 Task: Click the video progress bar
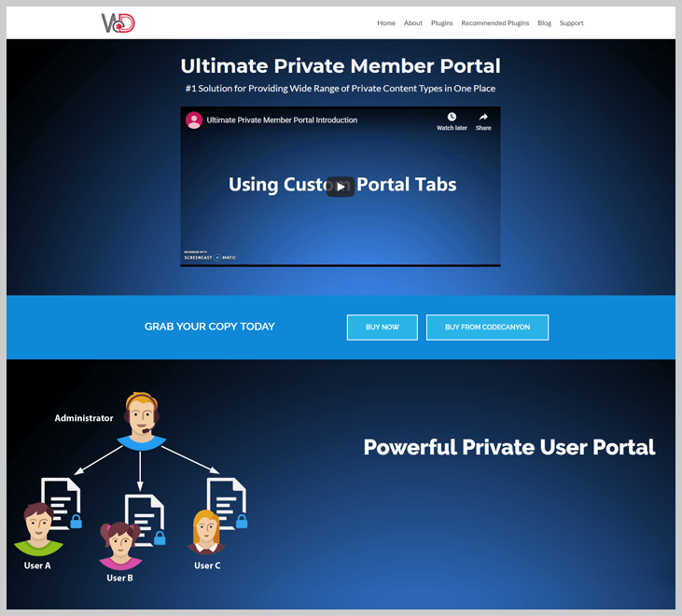(x=341, y=265)
